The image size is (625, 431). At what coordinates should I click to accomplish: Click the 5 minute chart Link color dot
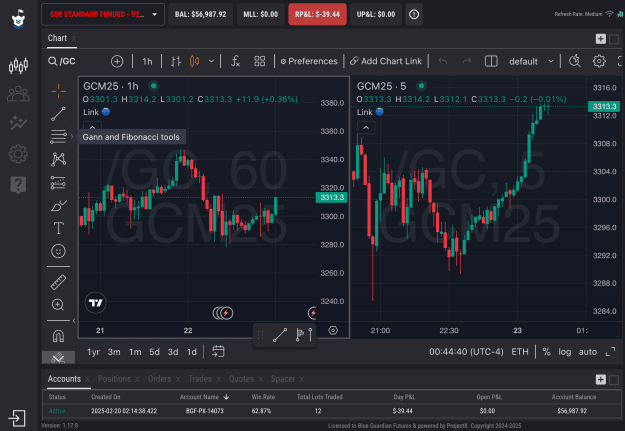pyautogui.click(x=379, y=112)
